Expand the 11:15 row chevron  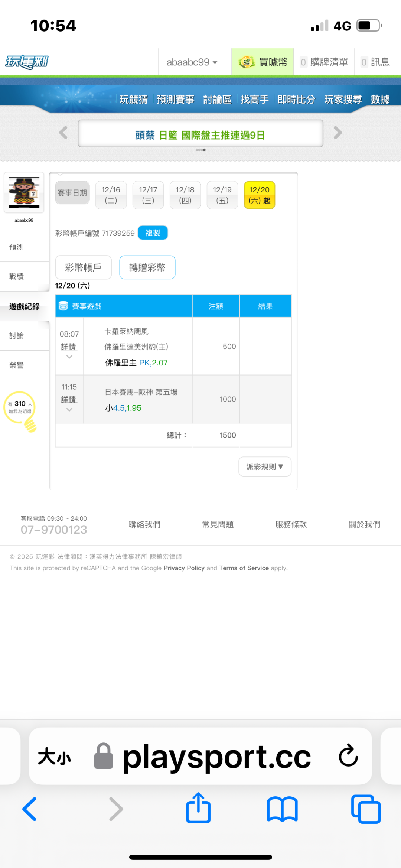pyautogui.click(x=69, y=410)
